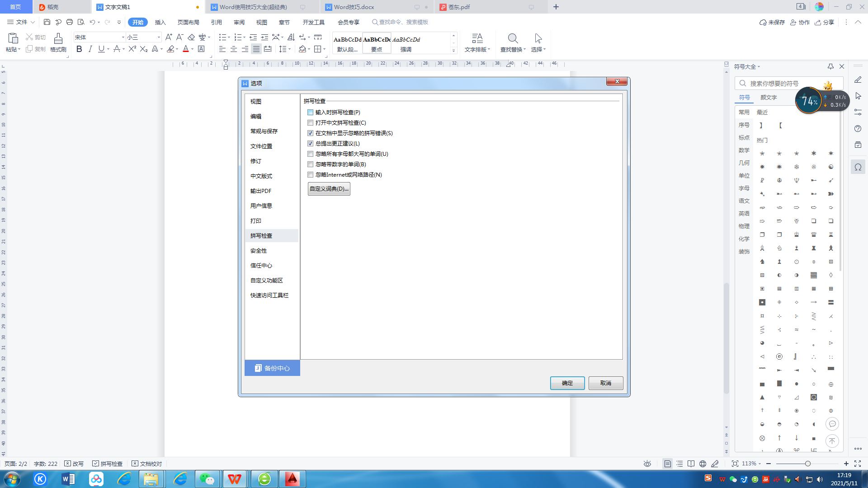Enable check spelling as you type
The height and width of the screenshot is (488, 868).
click(310, 113)
